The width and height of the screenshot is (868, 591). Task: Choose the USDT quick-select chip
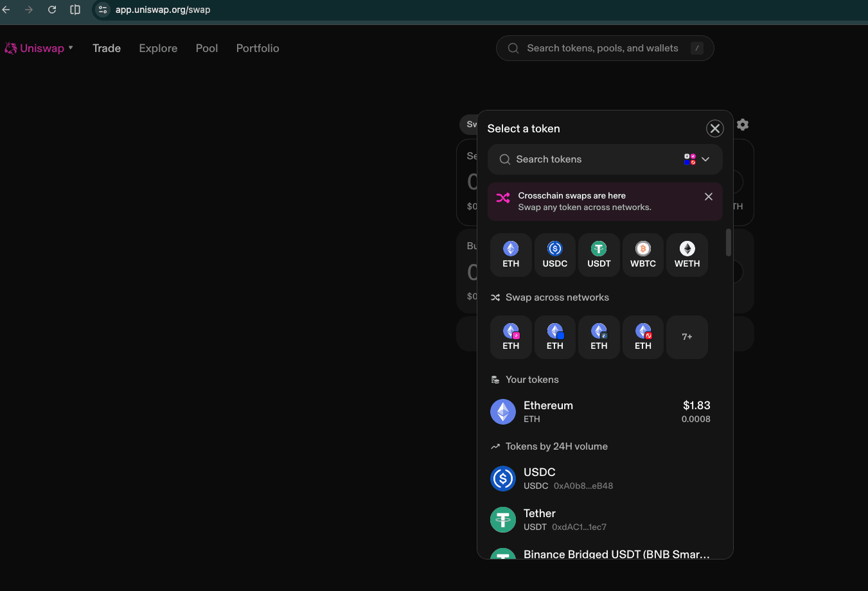point(599,255)
